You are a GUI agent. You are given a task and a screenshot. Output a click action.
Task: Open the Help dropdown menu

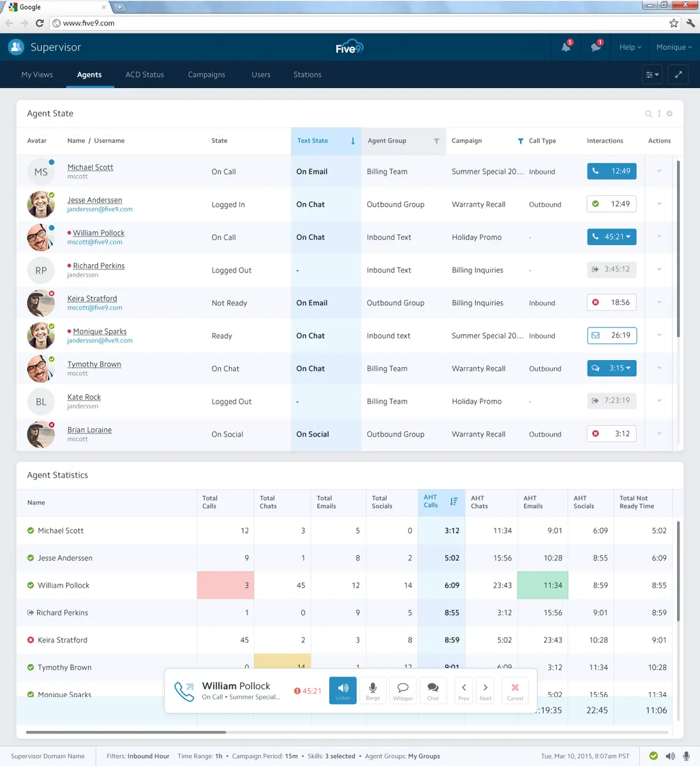pos(630,47)
